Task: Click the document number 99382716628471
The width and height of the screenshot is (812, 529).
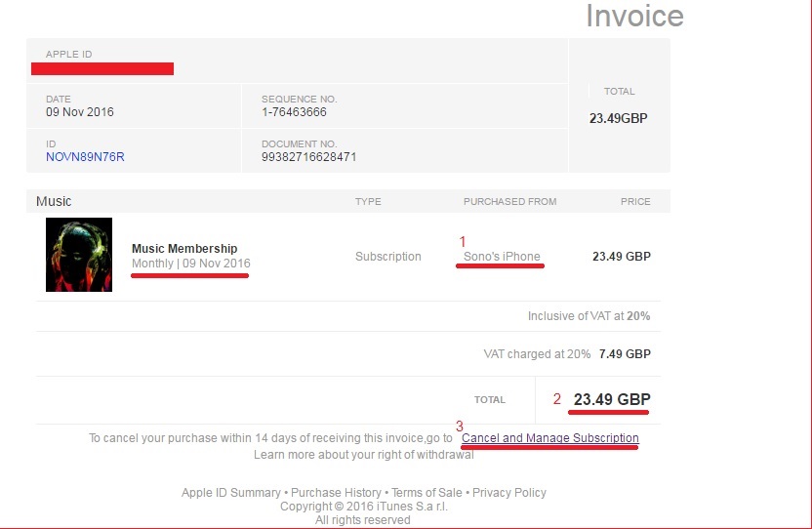Action: click(308, 157)
